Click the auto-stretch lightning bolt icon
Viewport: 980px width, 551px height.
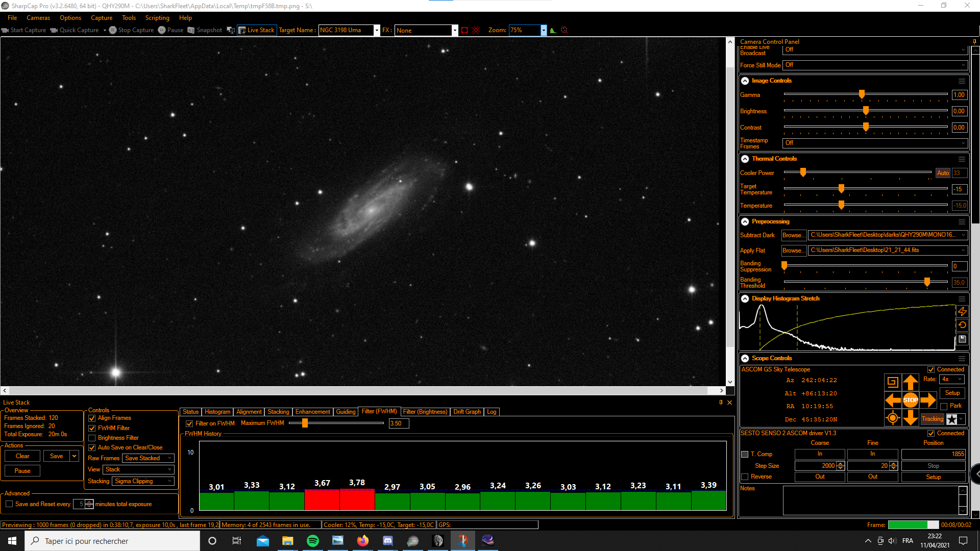pyautogui.click(x=962, y=311)
